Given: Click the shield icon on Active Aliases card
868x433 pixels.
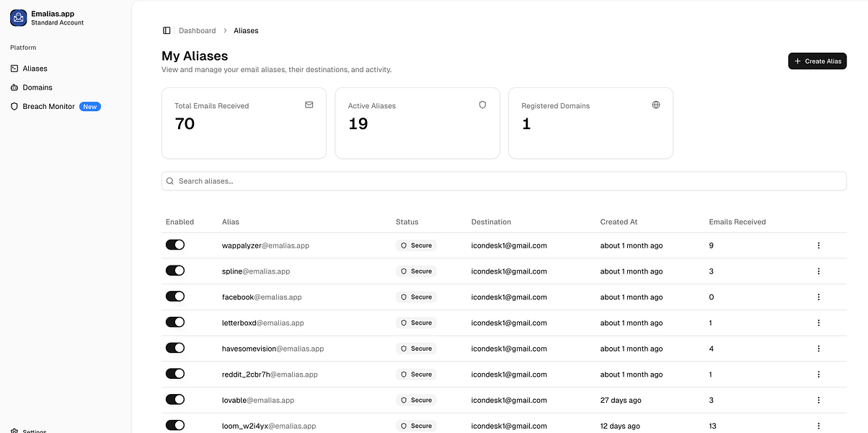Looking at the screenshot, I should (482, 104).
